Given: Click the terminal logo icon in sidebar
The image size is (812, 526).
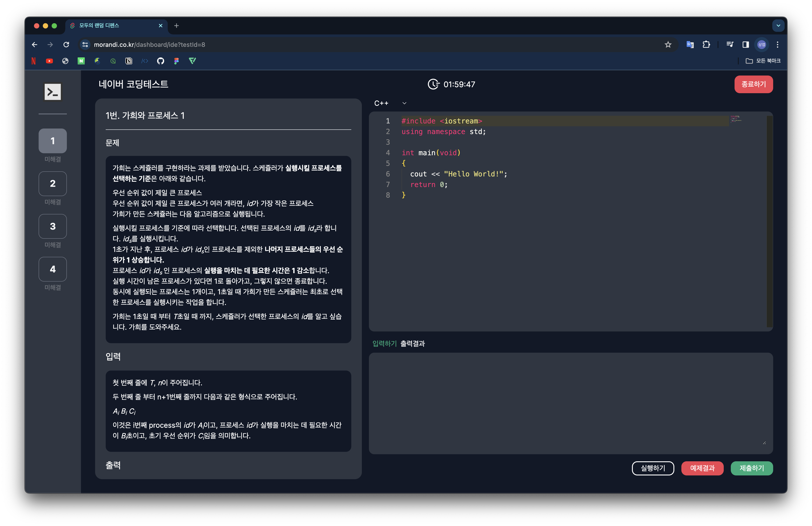Looking at the screenshot, I should pos(53,92).
